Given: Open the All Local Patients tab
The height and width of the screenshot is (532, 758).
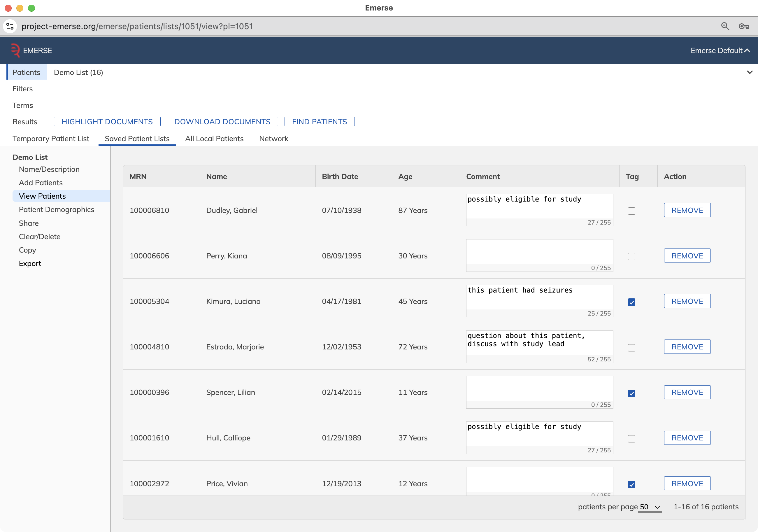Looking at the screenshot, I should click(x=214, y=139).
